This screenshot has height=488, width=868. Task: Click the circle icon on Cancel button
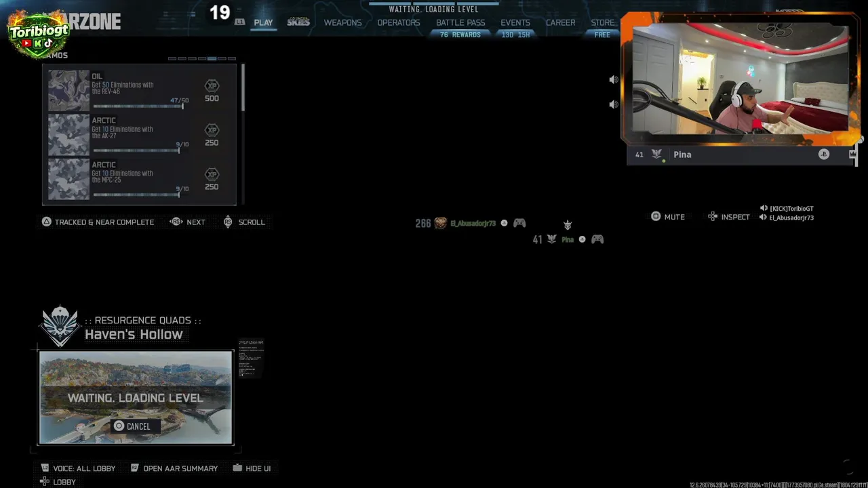tap(119, 426)
